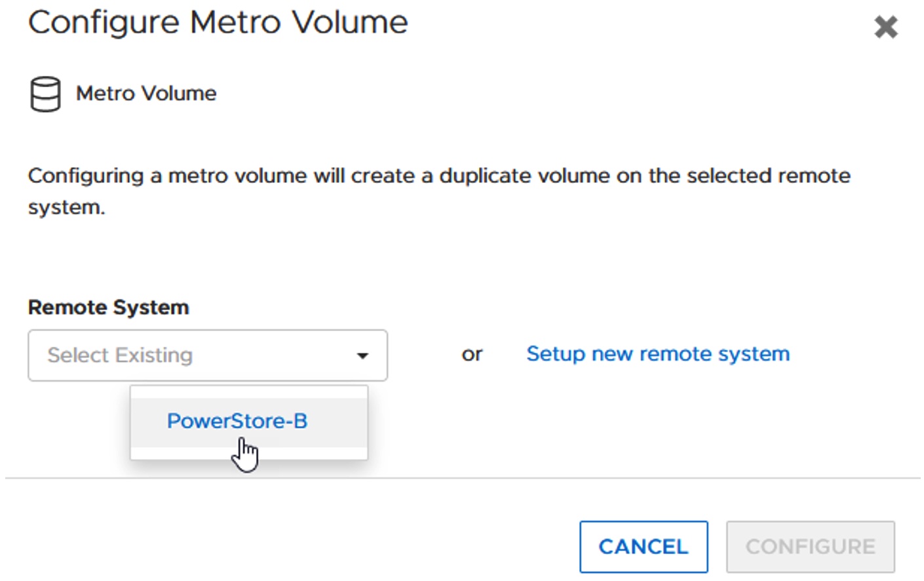
Task: Close the Configure Metro Volume dialog
Action: click(x=885, y=27)
